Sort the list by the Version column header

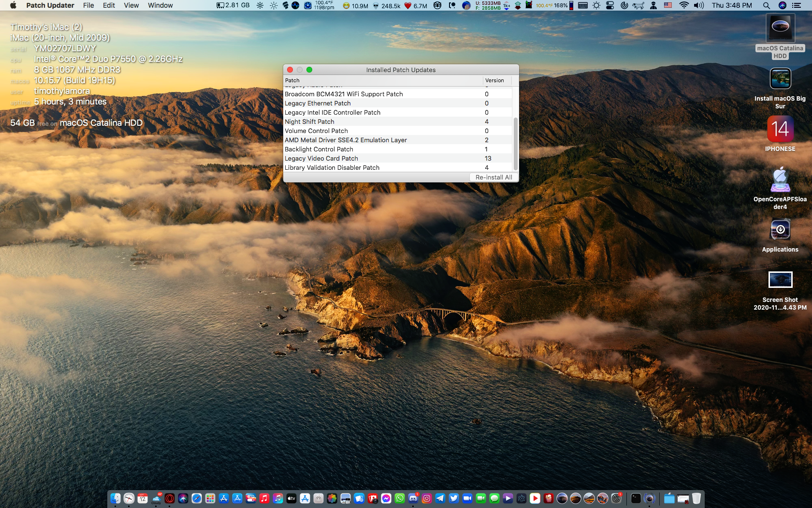tap(497, 80)
